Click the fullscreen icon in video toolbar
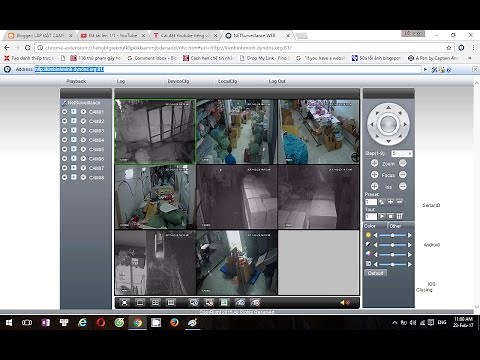The width and height of the screenshot is (480, 360). pyautogui.click(x=124, y=303)
